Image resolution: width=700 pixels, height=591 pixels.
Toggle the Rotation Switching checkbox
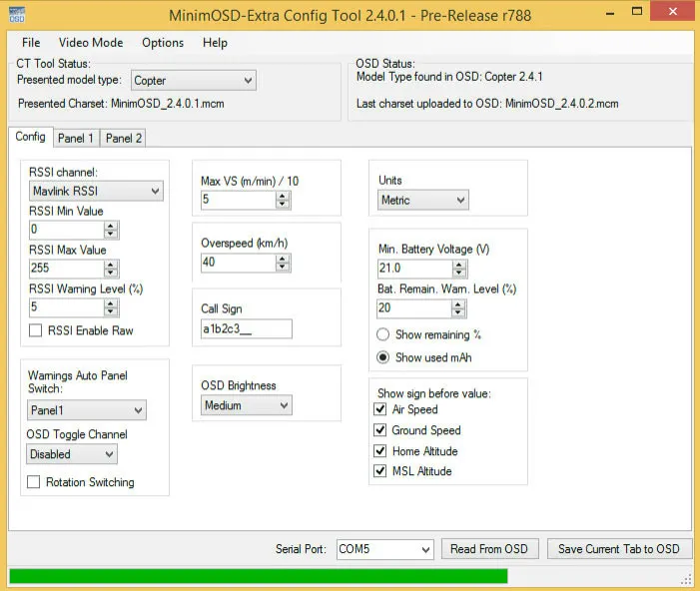[35, 482]
